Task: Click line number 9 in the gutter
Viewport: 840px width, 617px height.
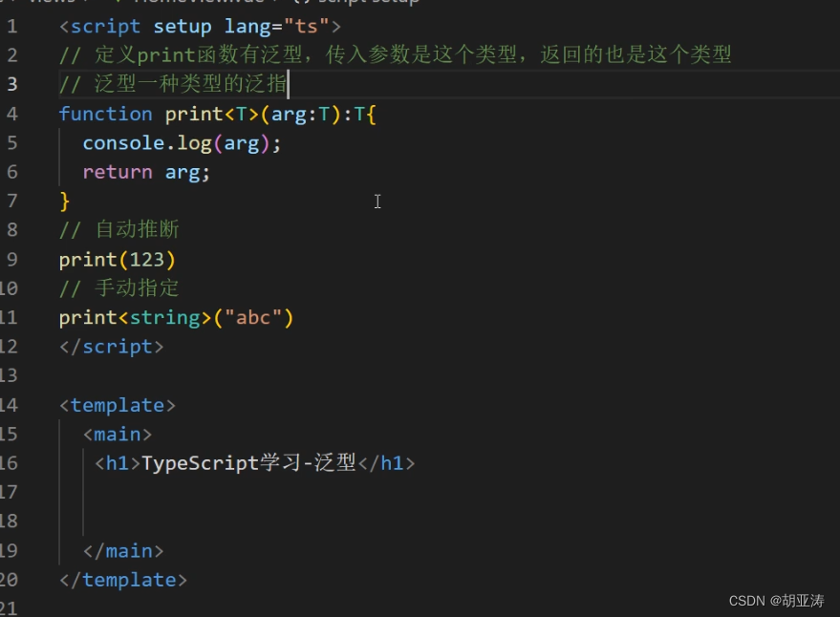Action: pos(12,260)
